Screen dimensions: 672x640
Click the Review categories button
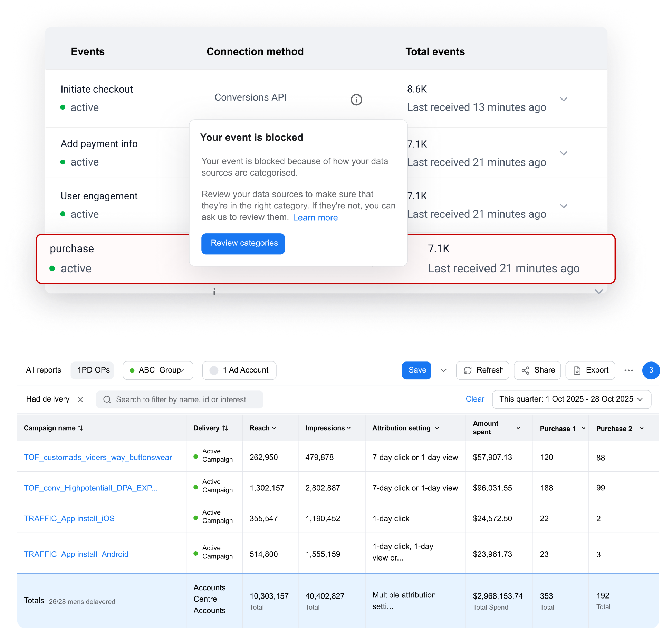[x=243, y=244]
